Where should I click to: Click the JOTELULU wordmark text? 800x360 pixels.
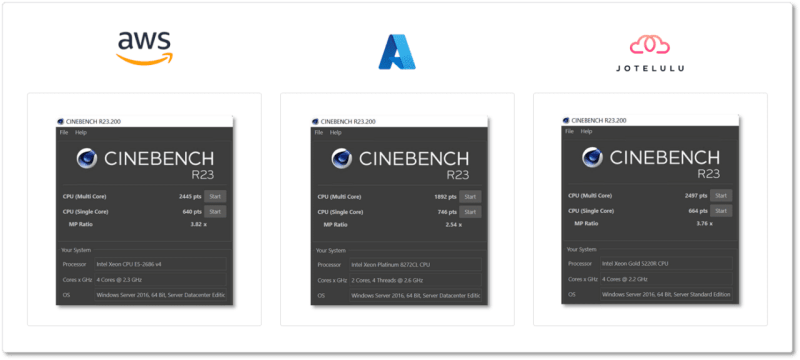[649, 68]
